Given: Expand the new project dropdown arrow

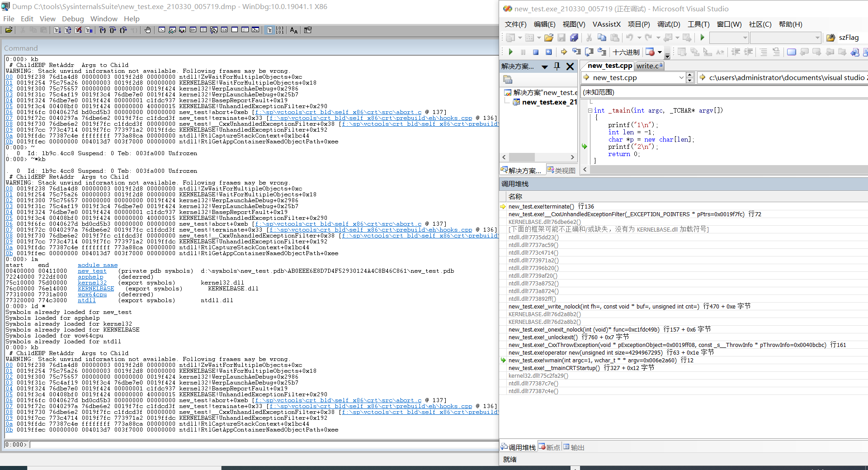Looking at the screenshot, I should 520,38.
